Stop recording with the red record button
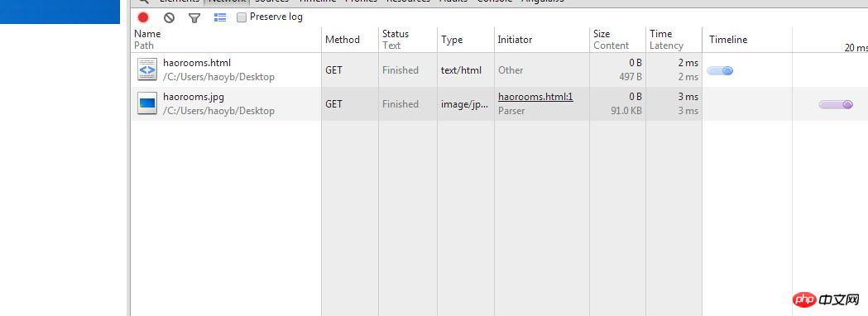The height and width of the screenshot is (316, 868). point(143,17)
